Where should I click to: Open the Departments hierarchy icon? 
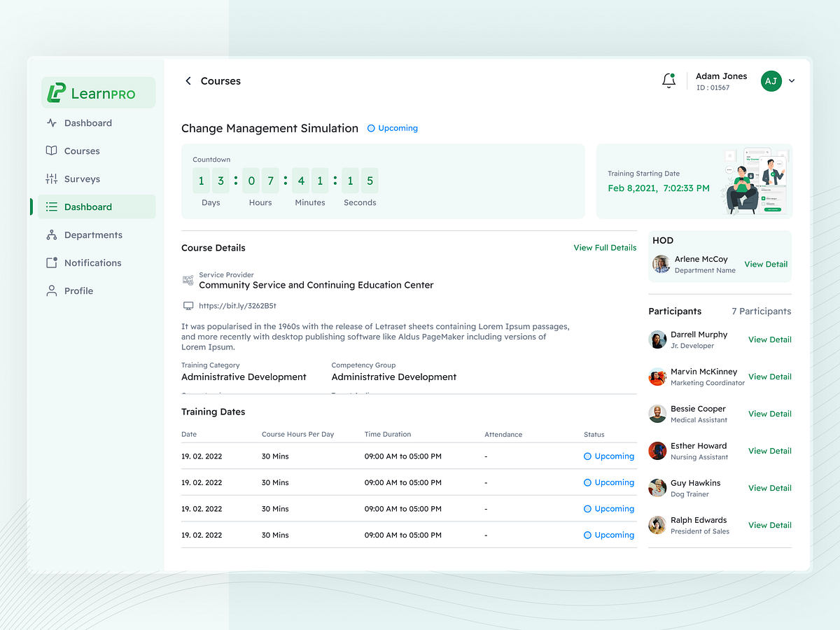[51, 234]
